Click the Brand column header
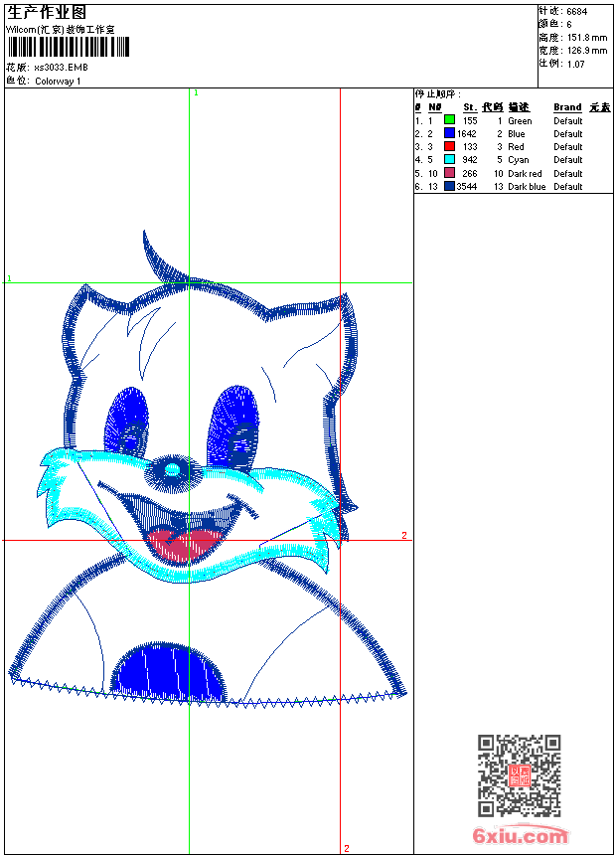This screenshot has width=616, height=855. pyautogui.click(x=567, y=107)
